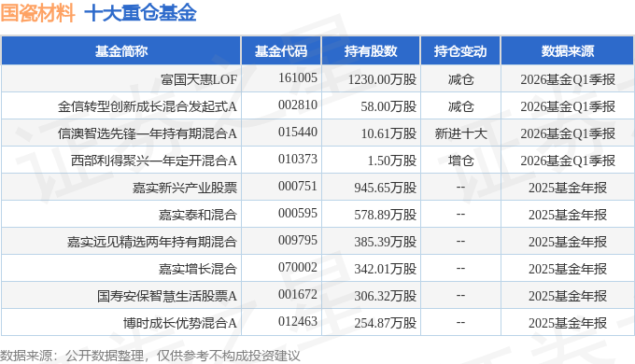The image size is (635, 364).
Task: Click 2026基金Q1季报 in the 西部利得 row
Action: tap(568, 161)
